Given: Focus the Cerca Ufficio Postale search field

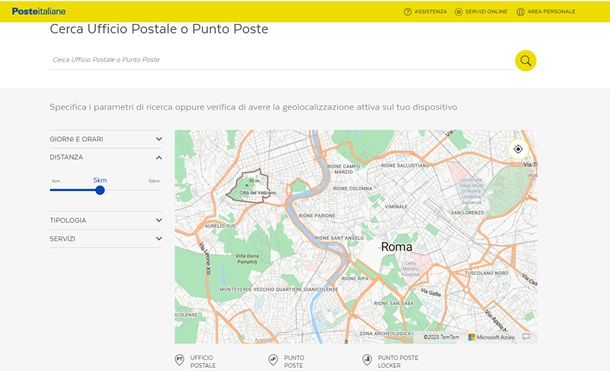Looking at the screenshot, I should tap(282, 60).
